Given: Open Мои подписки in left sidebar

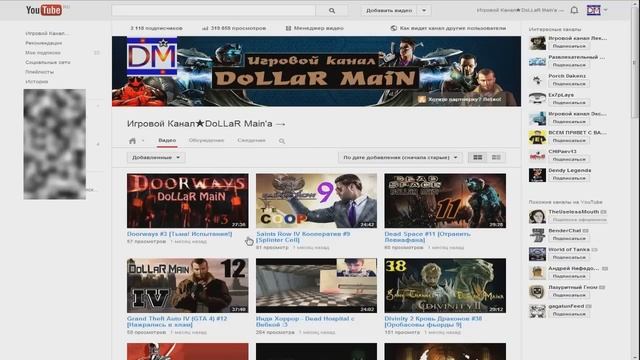Looking at the screenshot, I should (x=43, y=53).
